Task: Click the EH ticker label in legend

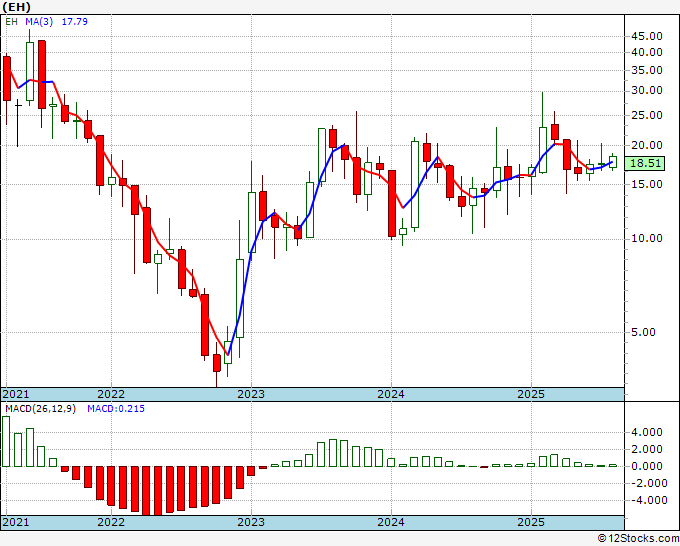Action: pyautogui.click(x=11, y=22)
